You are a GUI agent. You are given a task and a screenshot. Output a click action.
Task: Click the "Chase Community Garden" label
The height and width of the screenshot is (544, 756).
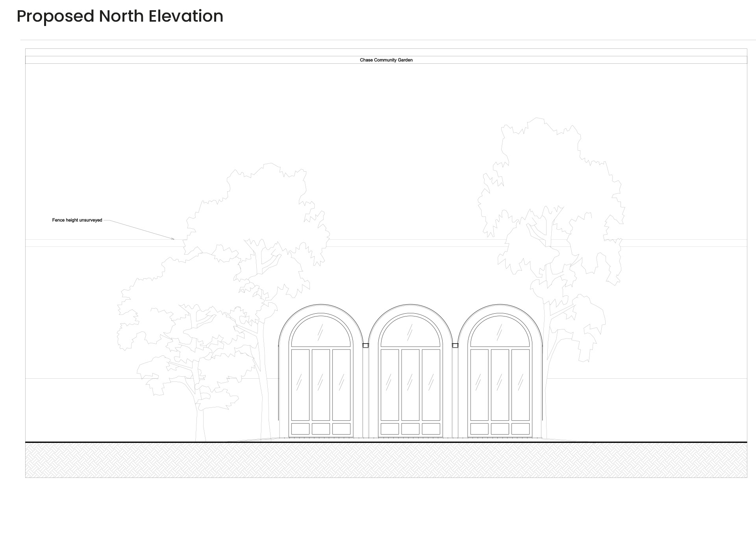386,60
